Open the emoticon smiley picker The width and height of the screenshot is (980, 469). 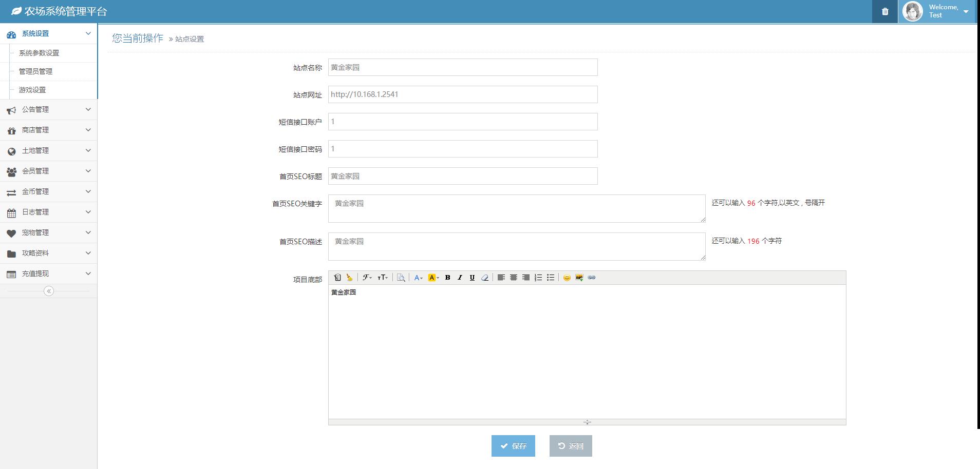tap(567, 278)
